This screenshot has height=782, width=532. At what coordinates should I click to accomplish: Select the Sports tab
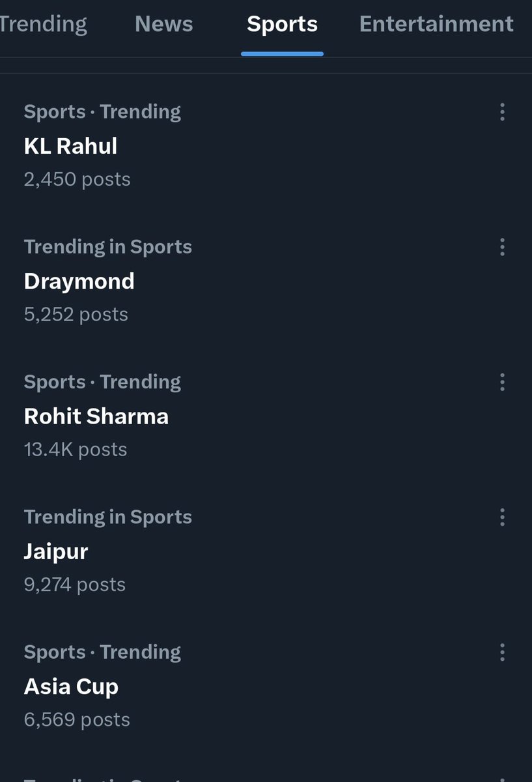(282, 25)
